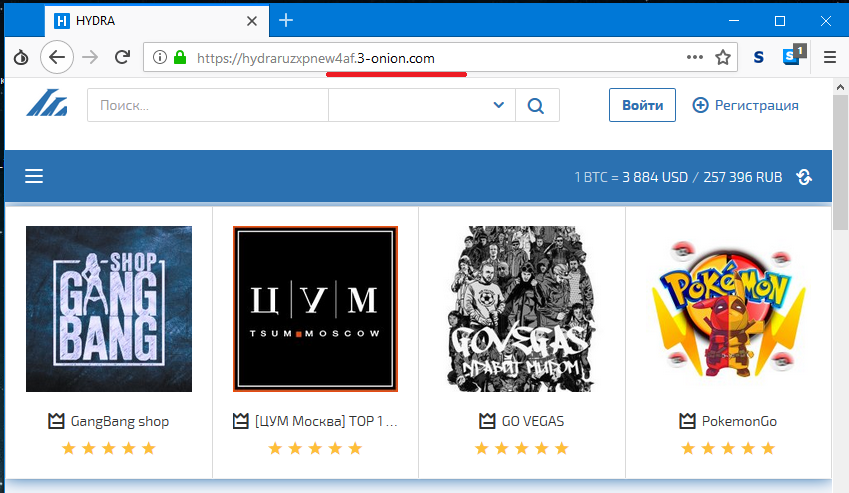Open the PokemonGo shop image
Viewport: 849px width, 493px height.
tap(728, 310)
